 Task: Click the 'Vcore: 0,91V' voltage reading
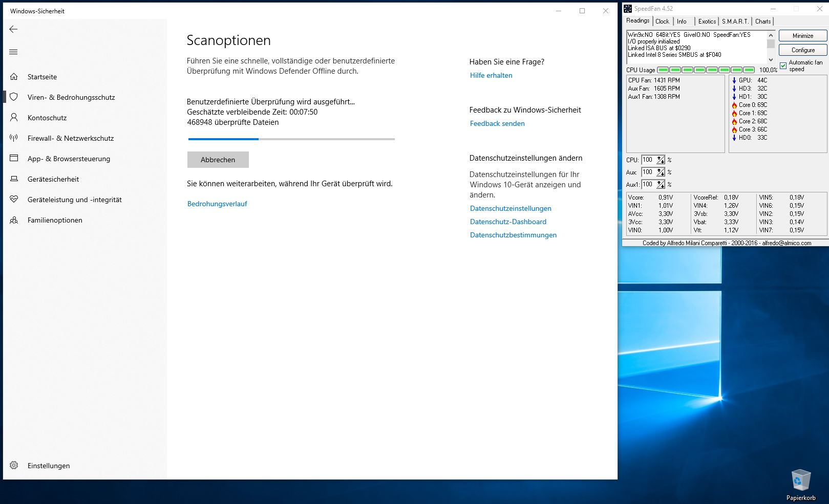[x=650, y=198]
